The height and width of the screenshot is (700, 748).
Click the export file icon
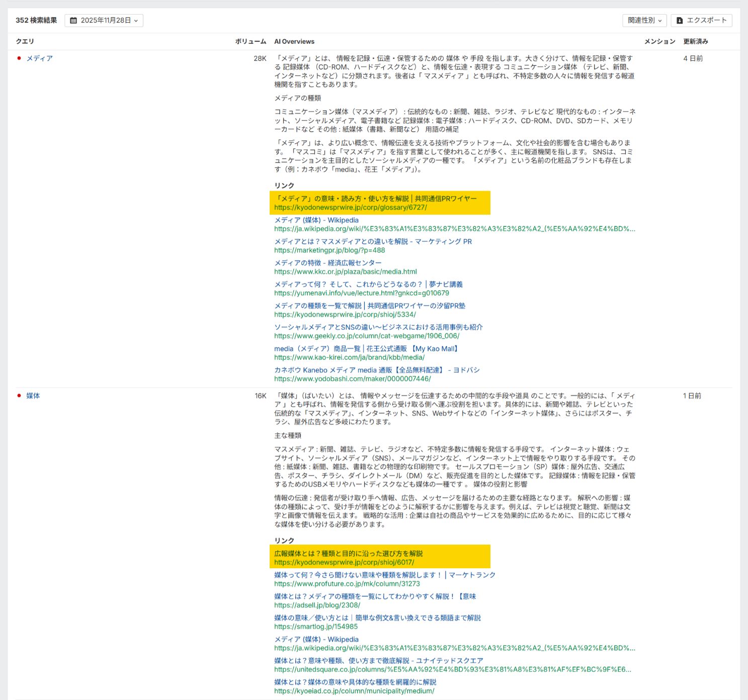click(x=680, y=21)
